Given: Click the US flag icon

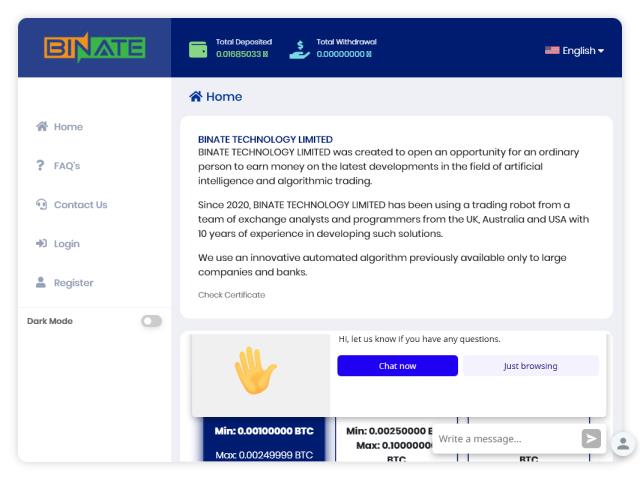Looking at the screenshot, I should click(x=552, y=50).
